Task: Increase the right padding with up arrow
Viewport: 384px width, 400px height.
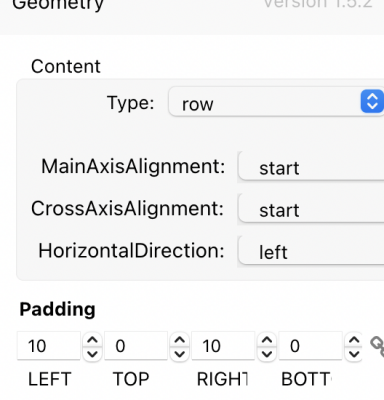Action: [x=267, y=340]
